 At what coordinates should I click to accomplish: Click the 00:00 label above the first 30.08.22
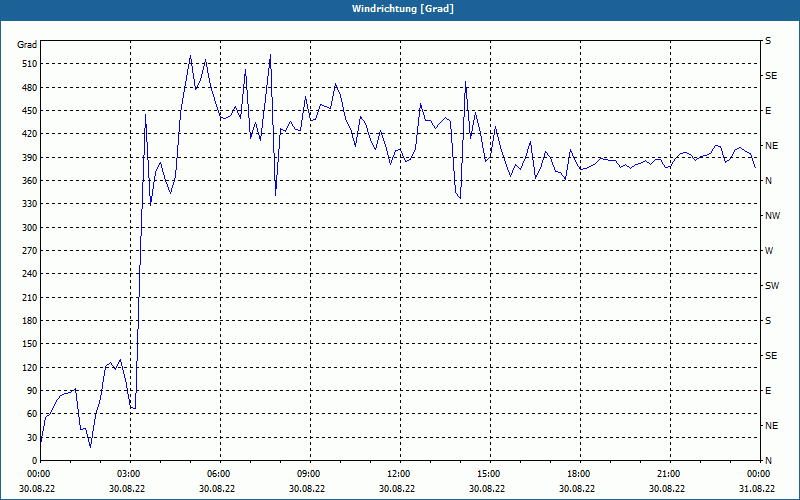tap(39, 474)
